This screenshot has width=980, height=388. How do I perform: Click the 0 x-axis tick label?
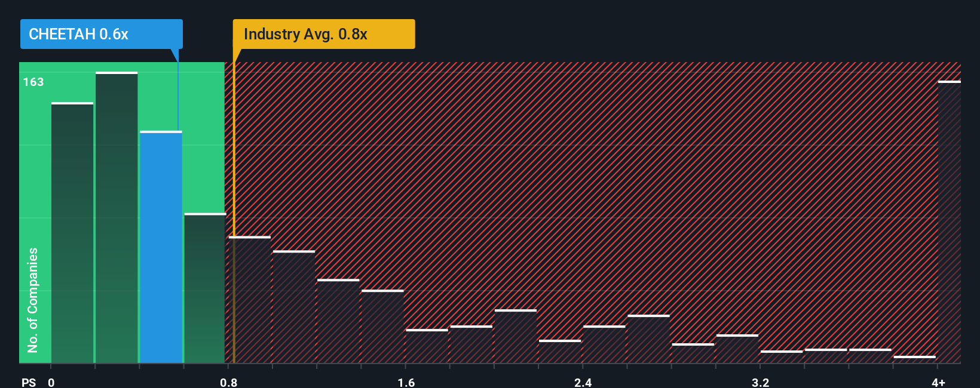point(51,382)
